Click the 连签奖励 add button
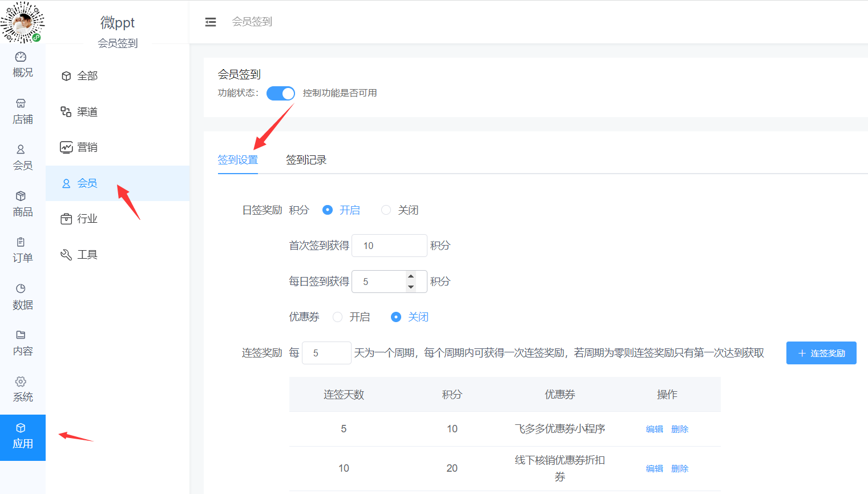 pyautogui.click(x=821, y=353)
